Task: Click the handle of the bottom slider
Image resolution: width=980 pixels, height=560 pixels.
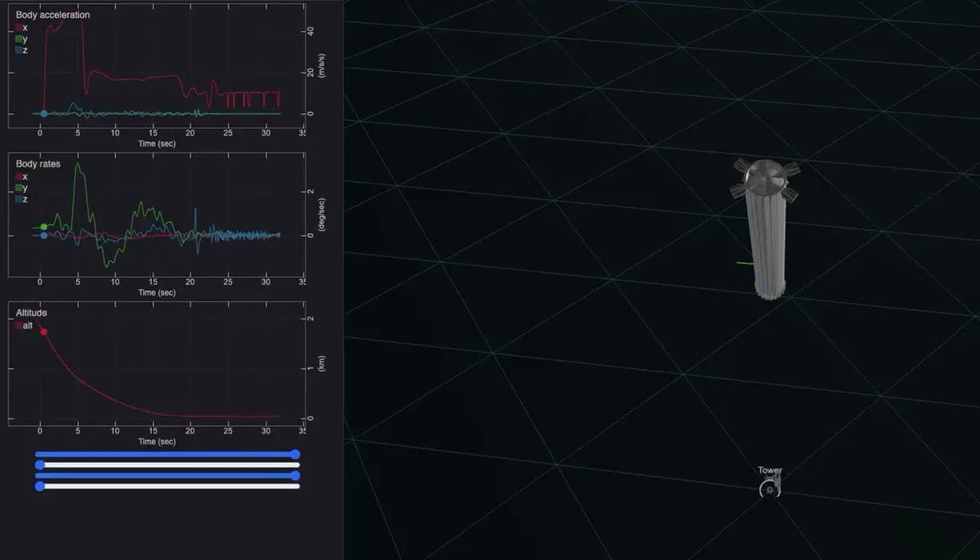Action: tap(40, 486)
